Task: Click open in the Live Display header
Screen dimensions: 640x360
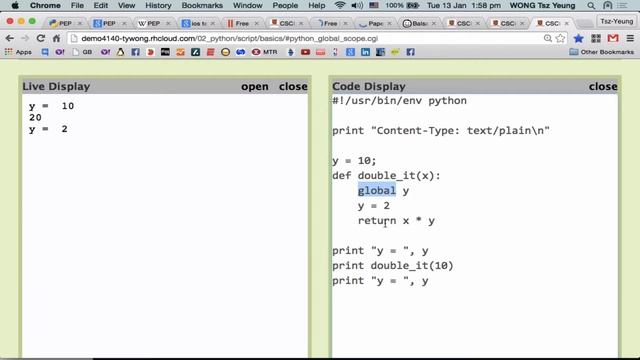Action: [255, 87]
